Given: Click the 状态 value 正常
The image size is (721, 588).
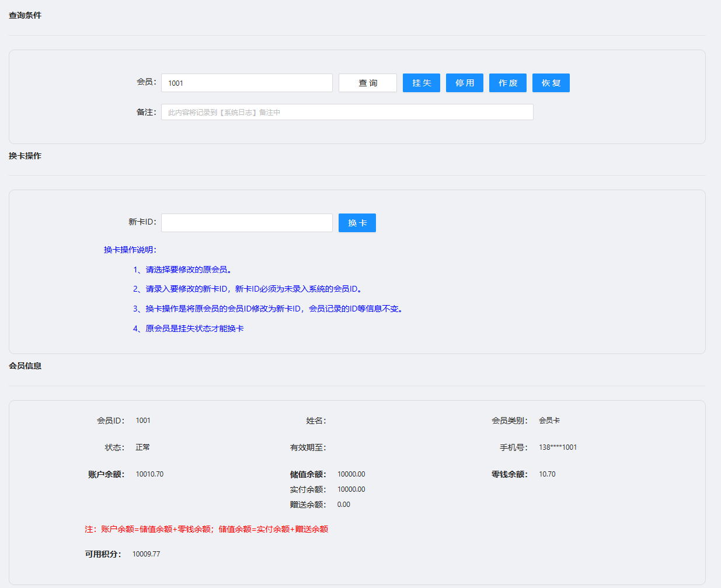Looking at the screenshot, I should point(142,447).
